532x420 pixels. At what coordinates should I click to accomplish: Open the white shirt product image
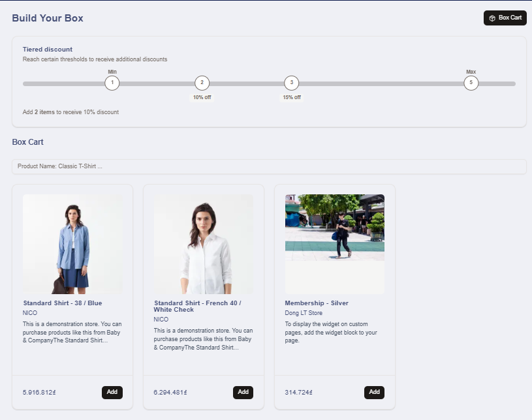[x=204, y=245]
